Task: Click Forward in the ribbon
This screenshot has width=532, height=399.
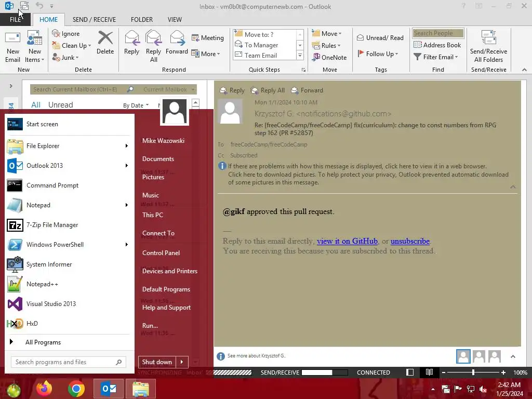Action: (177, 43)
